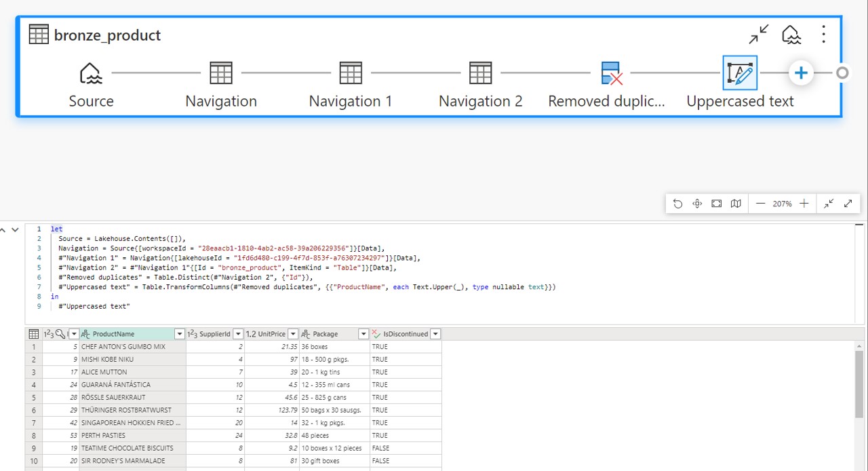Open Package column filter menu
This screenshot has width=868, height=471.
(363, 333)
